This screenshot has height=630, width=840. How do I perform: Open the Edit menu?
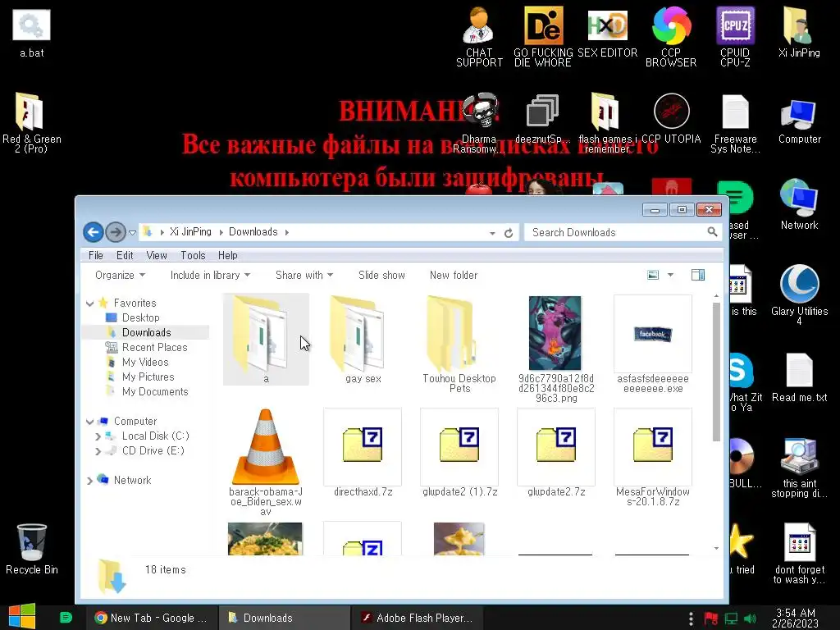pos(125,256)
